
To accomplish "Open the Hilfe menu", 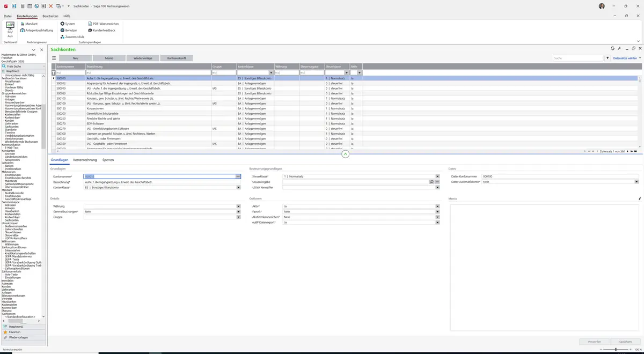I will tap(67, 16).
